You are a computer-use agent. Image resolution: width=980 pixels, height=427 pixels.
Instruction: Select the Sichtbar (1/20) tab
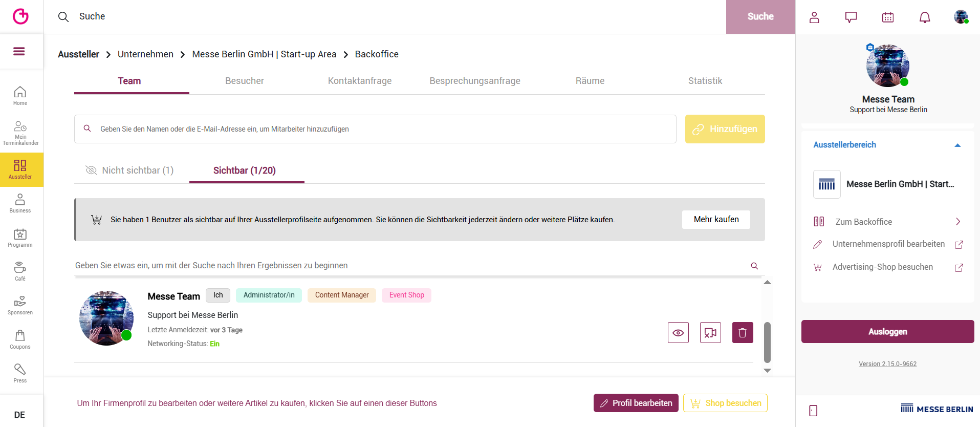pos(245,170)
